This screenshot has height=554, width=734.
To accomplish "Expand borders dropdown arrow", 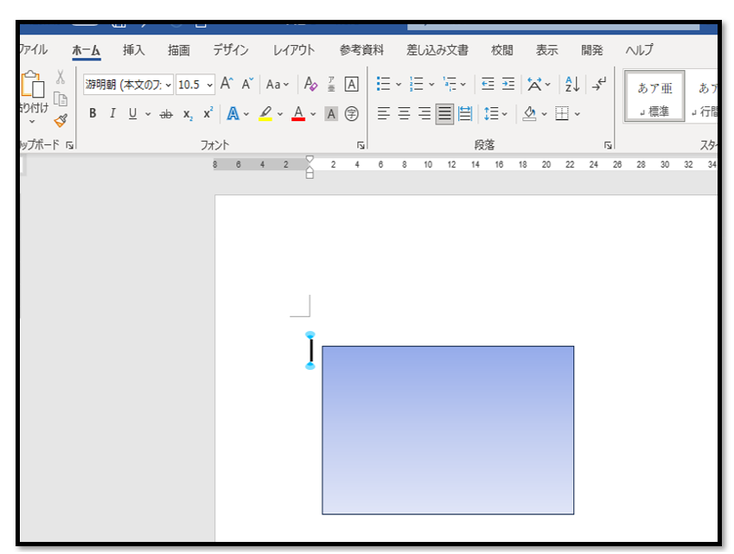I will (x=577, y=114).
